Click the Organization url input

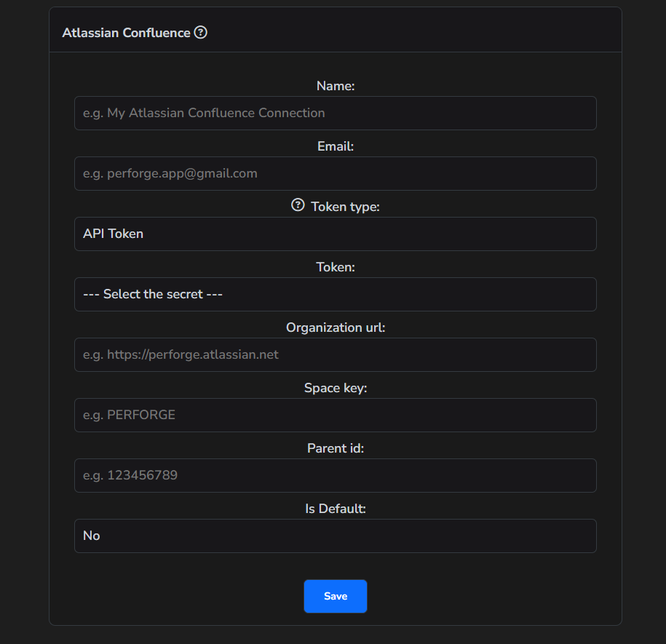click(335, 354)
